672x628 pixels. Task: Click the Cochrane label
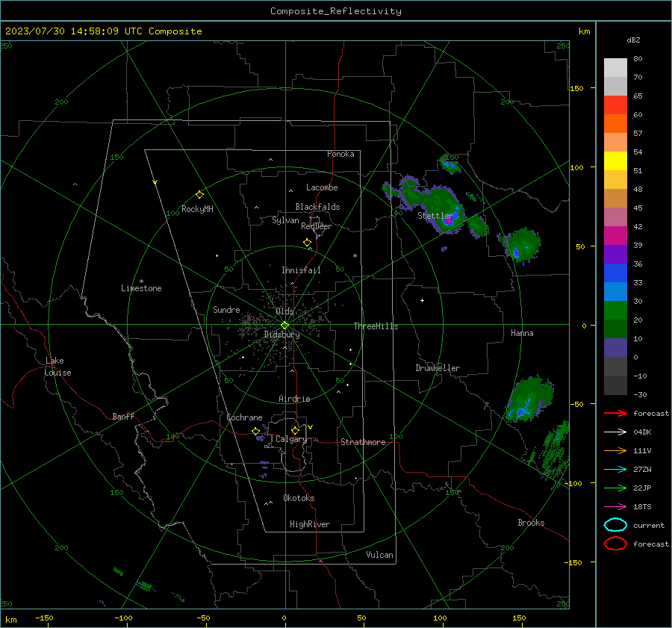pos(244,417)
